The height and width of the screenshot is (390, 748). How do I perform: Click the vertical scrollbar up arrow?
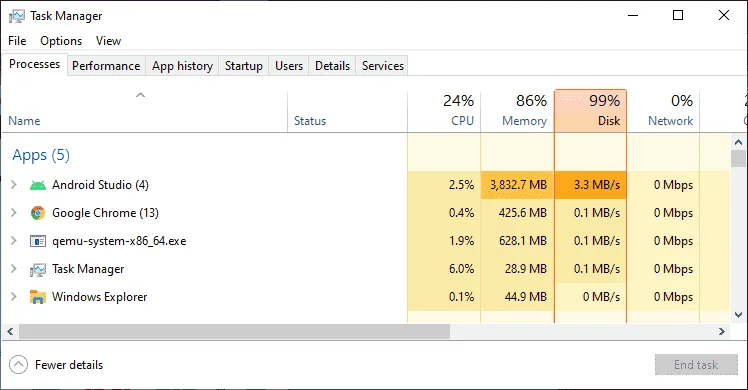738,142
